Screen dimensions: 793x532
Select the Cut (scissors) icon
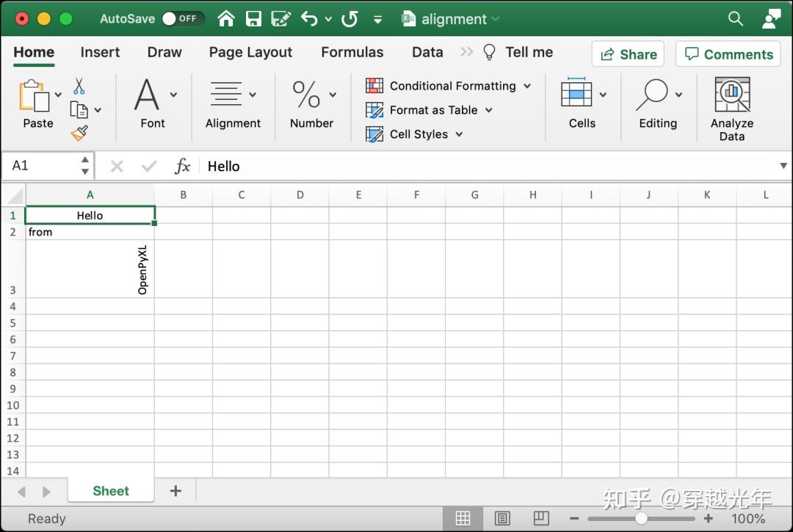tap(81, 86)
